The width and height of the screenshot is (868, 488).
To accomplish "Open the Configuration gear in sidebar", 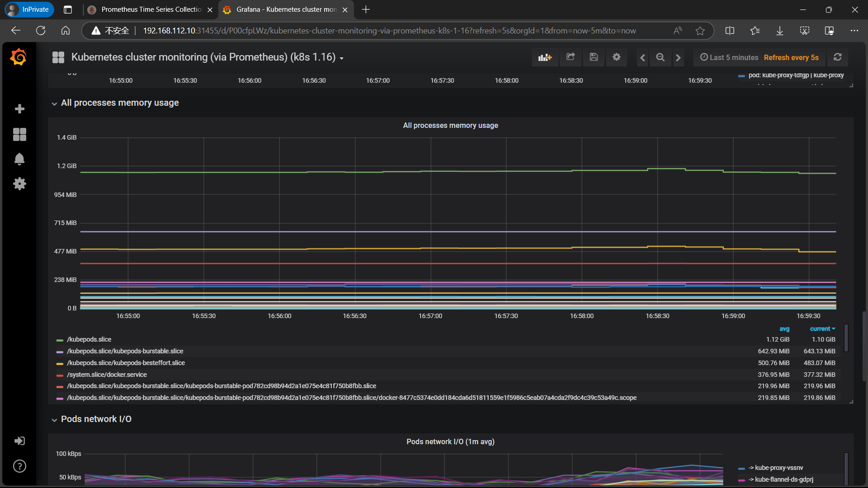I will click(19, 183).
